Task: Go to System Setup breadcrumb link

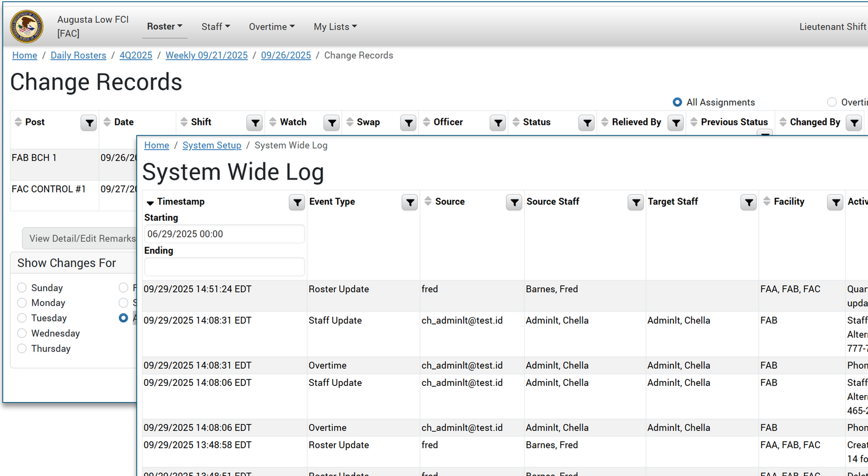Action: (212, 145)
